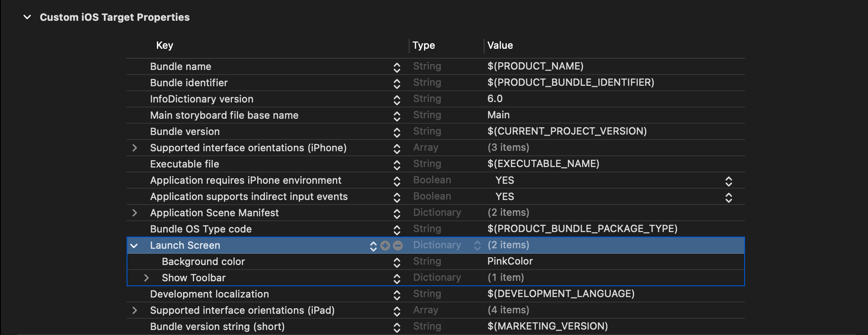Click key stepper for Main storyboard file base name
Viewport: 868px width, 335px height.
click(x=397, y=116)
